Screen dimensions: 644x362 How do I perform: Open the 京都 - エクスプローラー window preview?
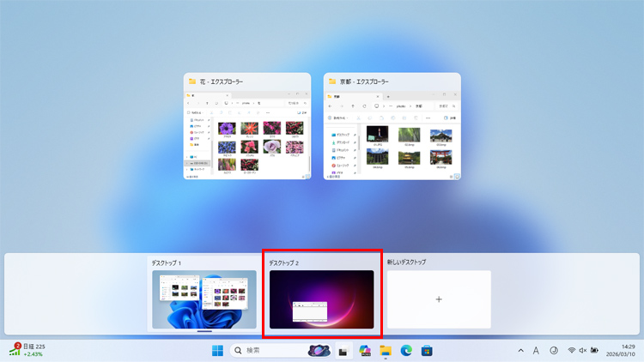[x=392, y=131]
